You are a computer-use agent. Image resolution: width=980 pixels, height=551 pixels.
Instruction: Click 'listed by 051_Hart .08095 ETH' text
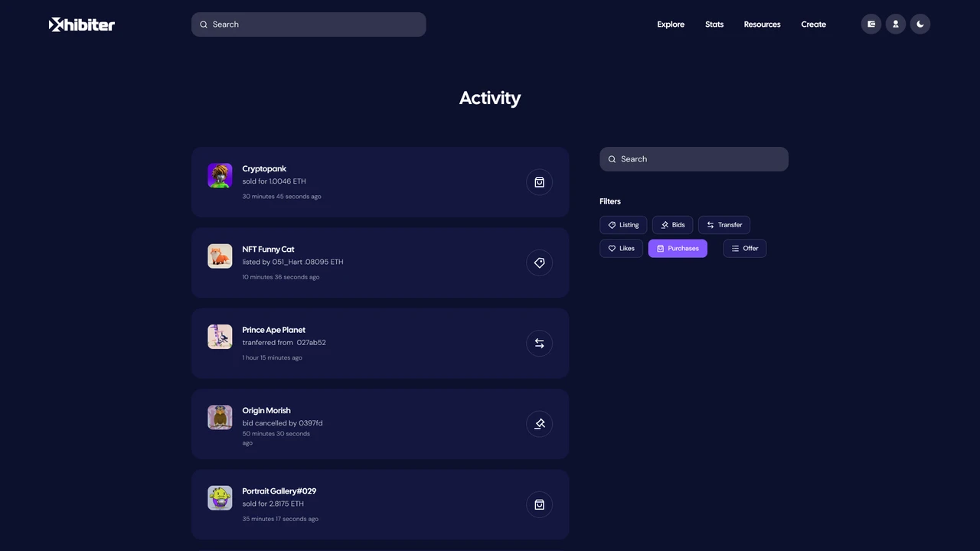coord(292,262)
